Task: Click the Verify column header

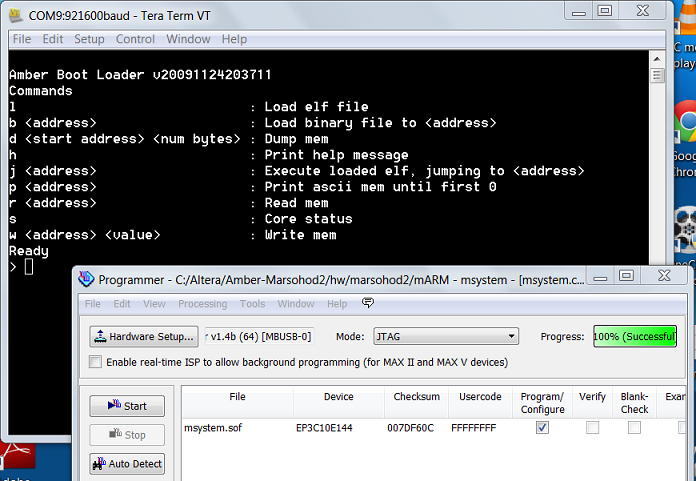Action: click(592, 402)
